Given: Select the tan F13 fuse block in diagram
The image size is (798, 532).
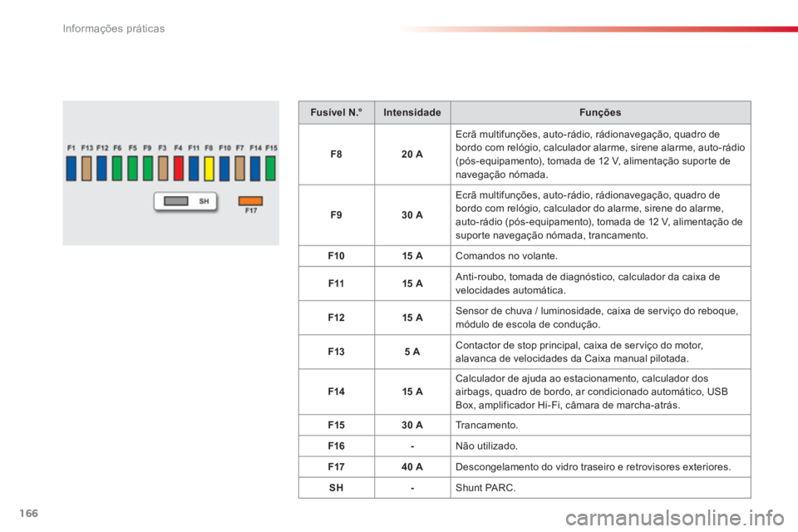Looking at the screenshot, I should (x=86, y=169).
